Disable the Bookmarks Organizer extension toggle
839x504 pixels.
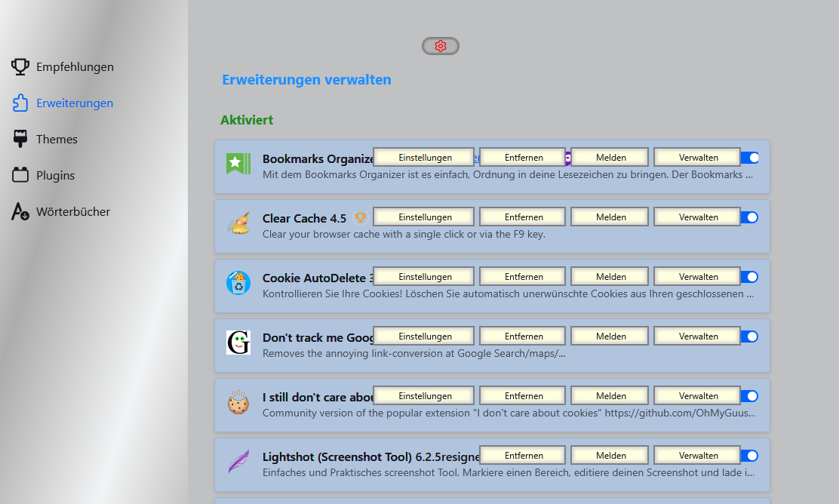click(750, 158)
